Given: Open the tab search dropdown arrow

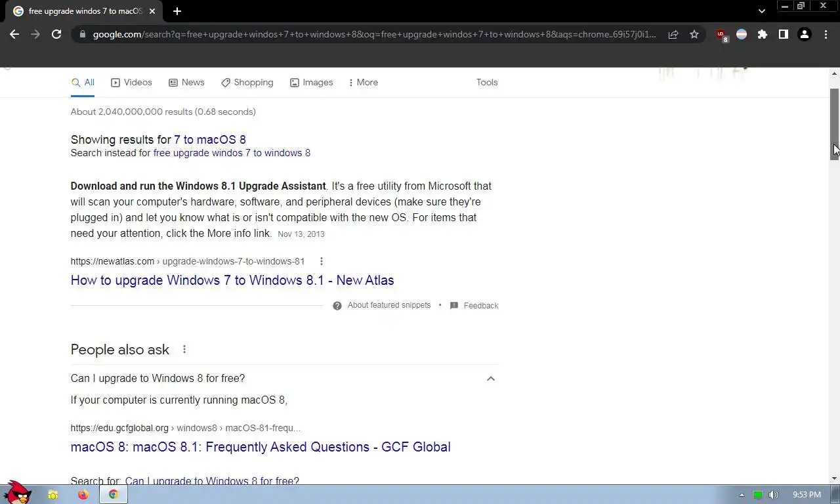Looking at the screenshot, I should click(x=762, y=11).
